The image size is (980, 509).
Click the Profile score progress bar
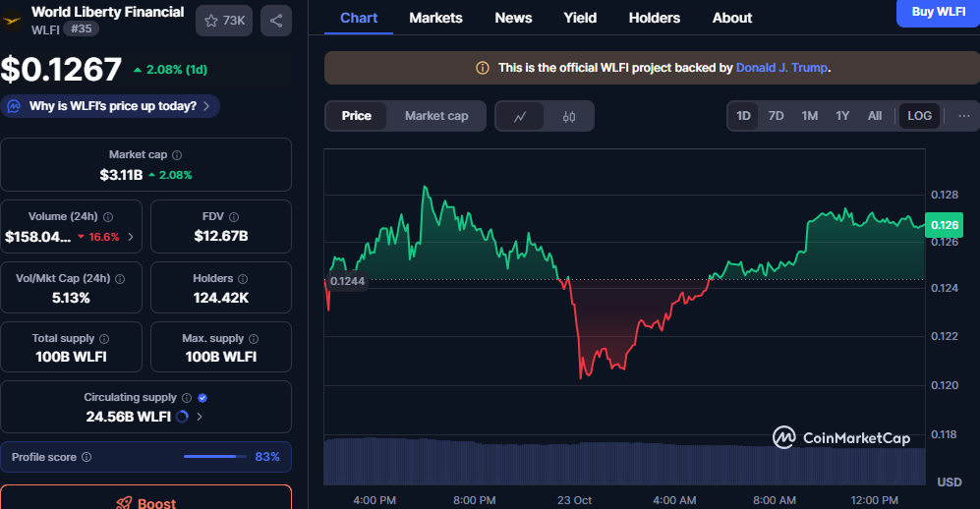coord(215,457)
